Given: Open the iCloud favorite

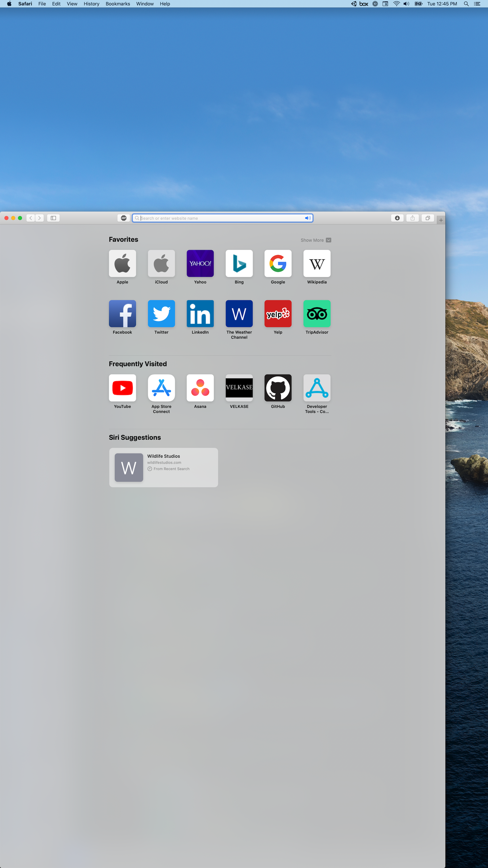Looking at the screenshot, I should (x=161, y=263).
